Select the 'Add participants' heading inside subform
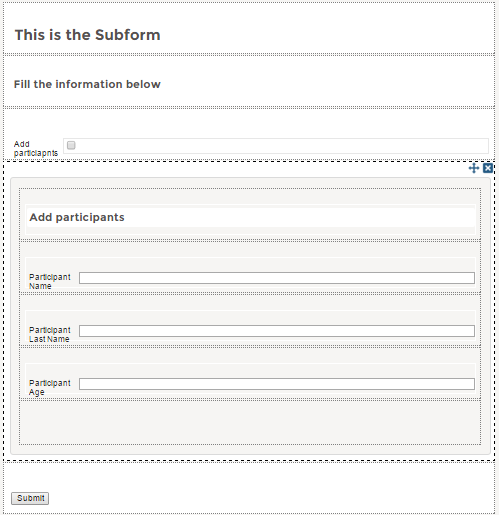The image size is (499, 515). click(77, 217)
